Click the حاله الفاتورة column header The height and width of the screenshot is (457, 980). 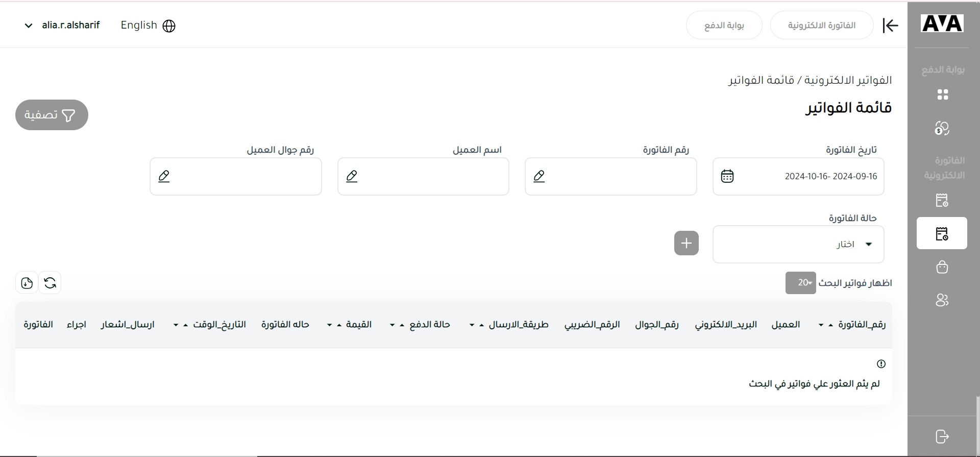click(285, 325)
